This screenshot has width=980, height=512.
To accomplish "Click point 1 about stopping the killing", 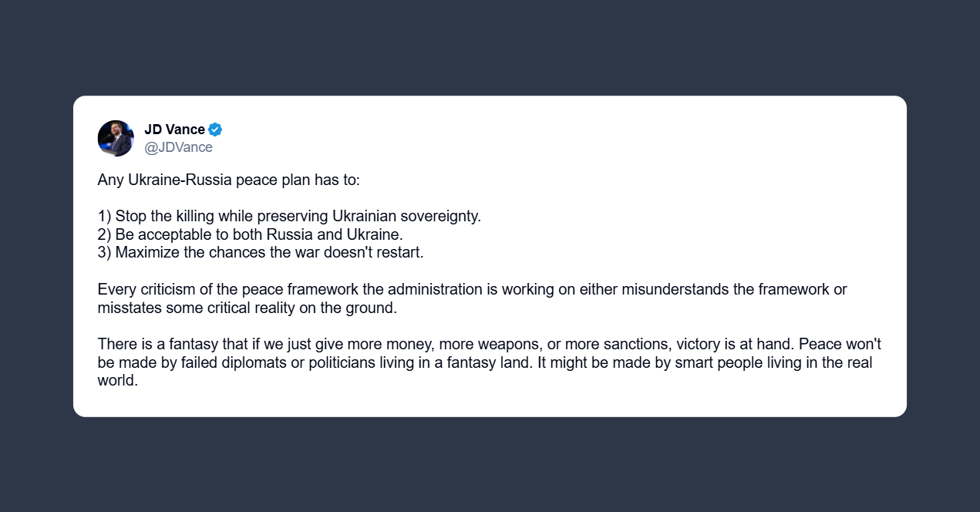I will 289,216.
